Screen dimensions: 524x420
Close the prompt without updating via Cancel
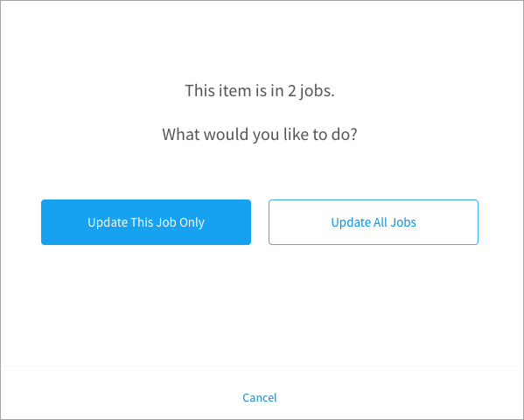point(260,397)
